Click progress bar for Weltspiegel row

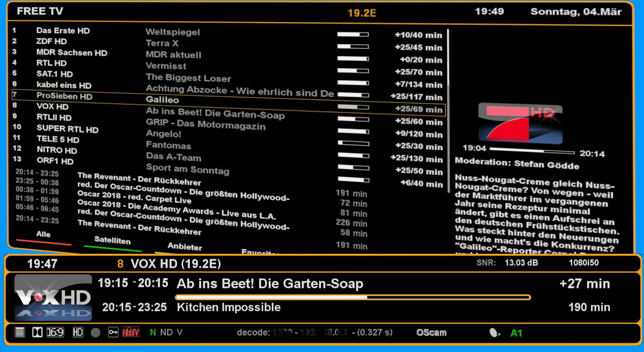[x=353, y=34]
